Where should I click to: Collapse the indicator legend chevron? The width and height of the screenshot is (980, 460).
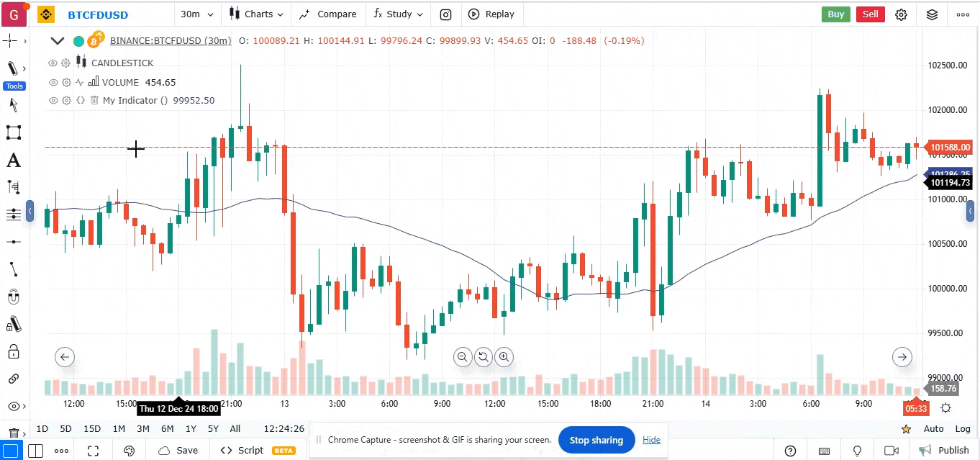[57, 41]
